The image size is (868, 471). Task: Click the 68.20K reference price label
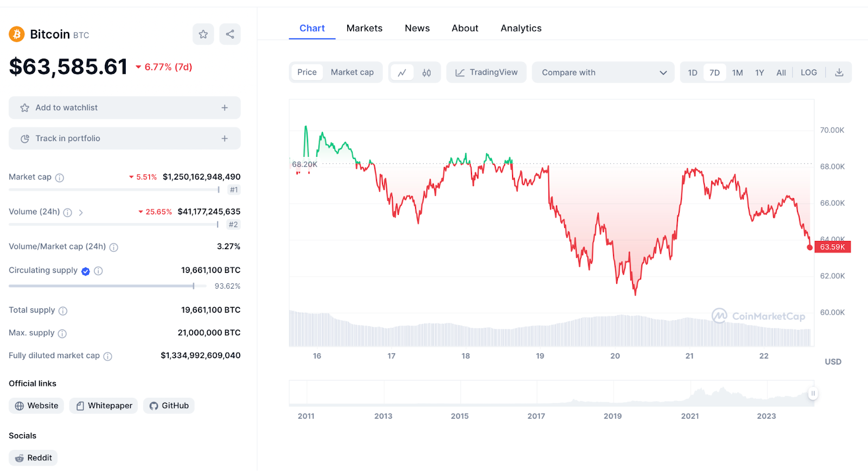click(x=304, y=164)
